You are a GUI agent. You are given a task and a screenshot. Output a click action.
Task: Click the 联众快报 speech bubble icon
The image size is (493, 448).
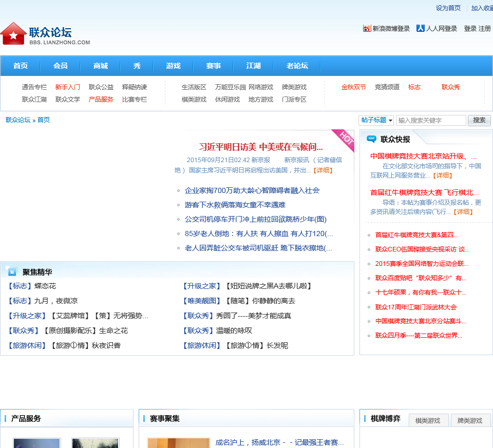tap(371, 139)
